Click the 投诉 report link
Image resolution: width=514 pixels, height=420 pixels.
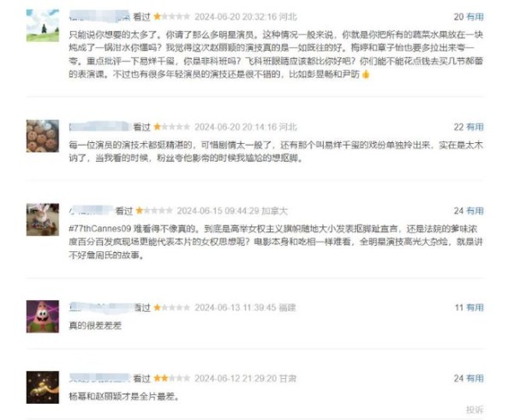[x=475, y=410]
